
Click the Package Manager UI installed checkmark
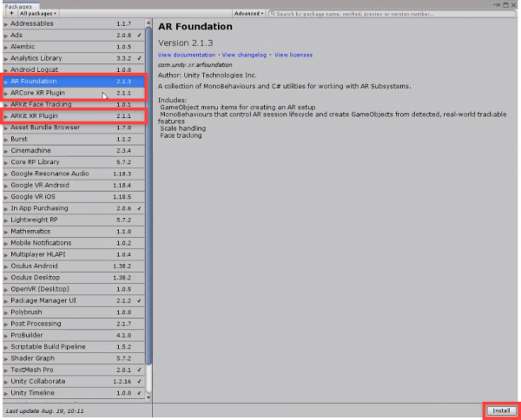(x=139, y=301)
